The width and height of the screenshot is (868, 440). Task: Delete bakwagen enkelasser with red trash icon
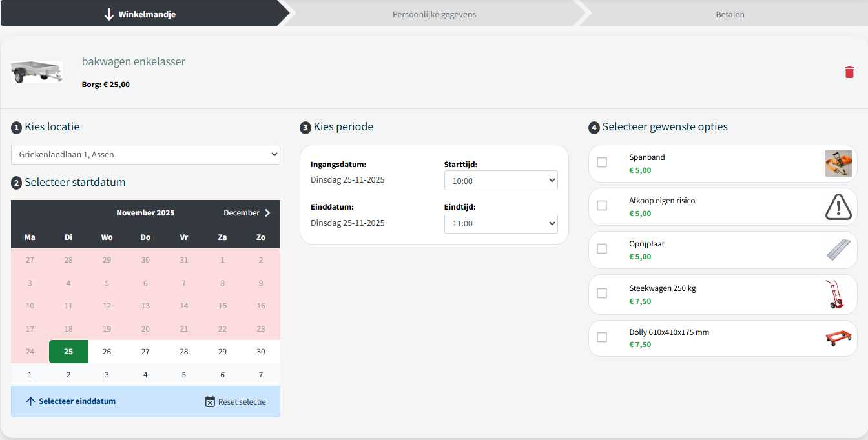(849, 72)
